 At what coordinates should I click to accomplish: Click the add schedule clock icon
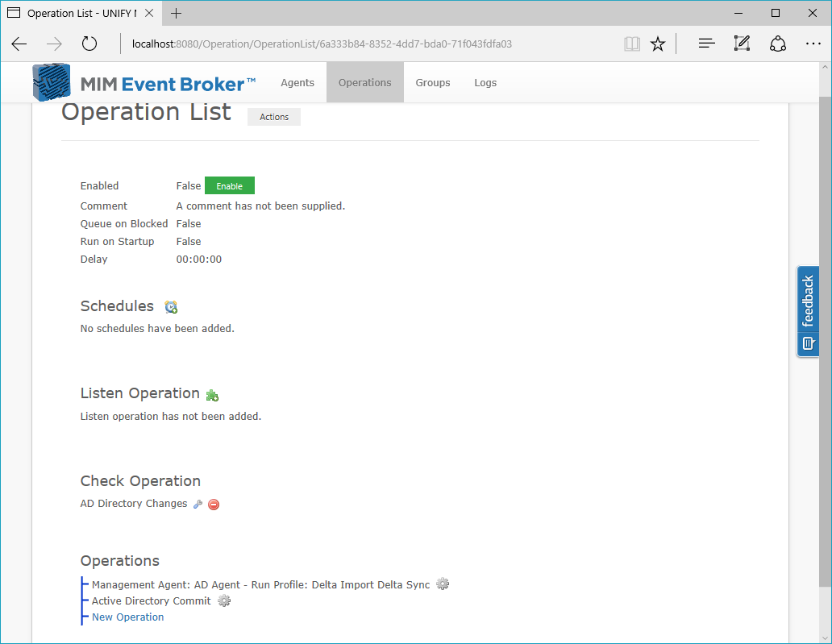171,306
